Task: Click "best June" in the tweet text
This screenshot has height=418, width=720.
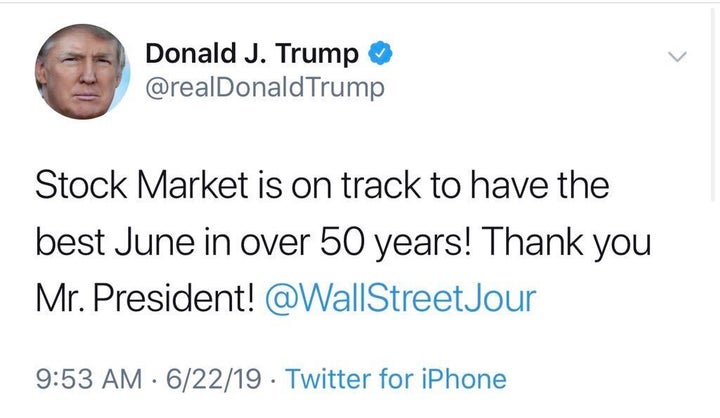Action: (x=115, y=243)
